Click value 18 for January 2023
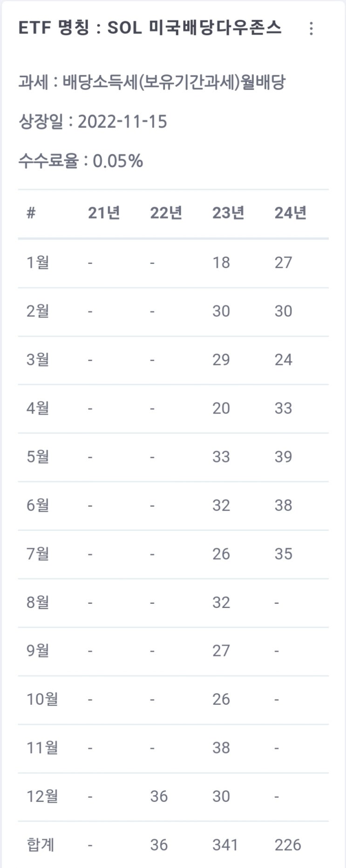Screen dimensions: 346x868 click(x=221, y=261)
